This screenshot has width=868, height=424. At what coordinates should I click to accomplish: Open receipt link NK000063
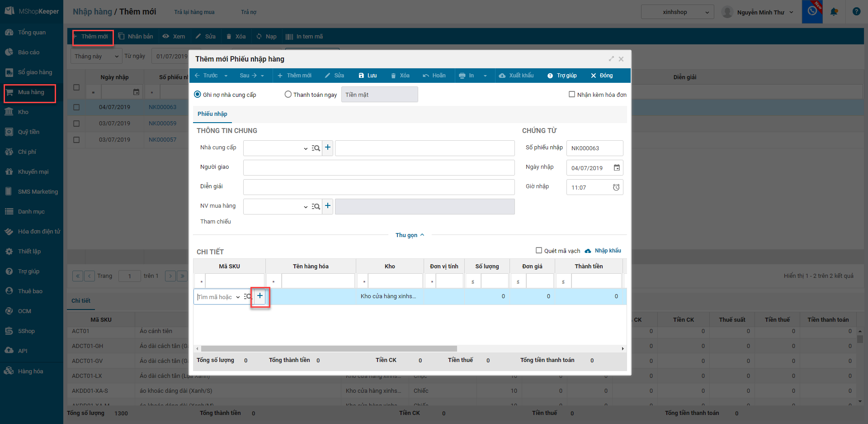pyautogui.click(x=162, y=107)
